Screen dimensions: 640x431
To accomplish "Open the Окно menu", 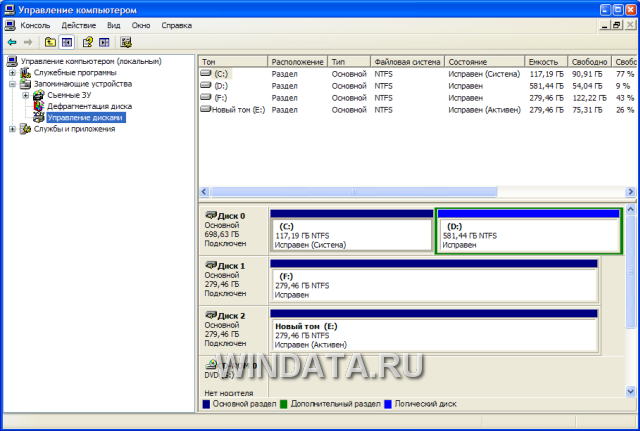I will (141, 25).
